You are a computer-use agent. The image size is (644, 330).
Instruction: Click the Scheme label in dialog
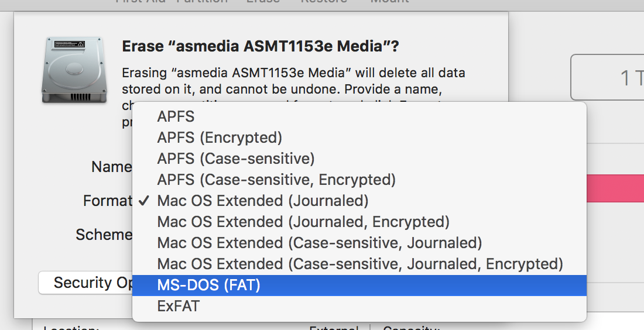pos(104,235)
